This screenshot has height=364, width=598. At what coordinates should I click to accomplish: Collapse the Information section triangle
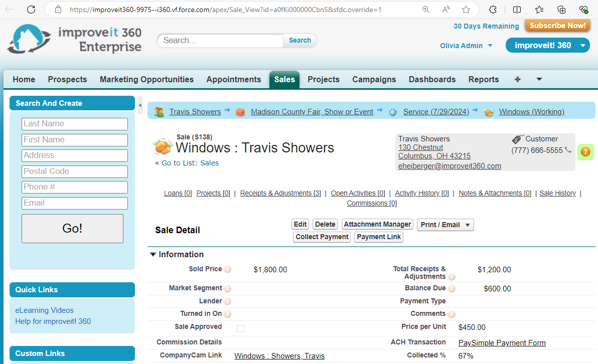tap(153, 254)
